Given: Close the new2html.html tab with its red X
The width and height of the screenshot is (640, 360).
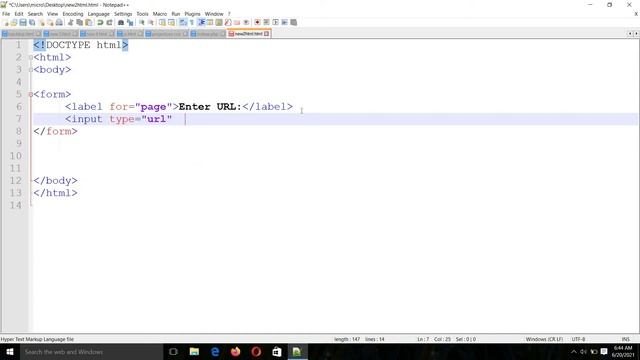Looking at the screenshot, I should coord(267,34).
